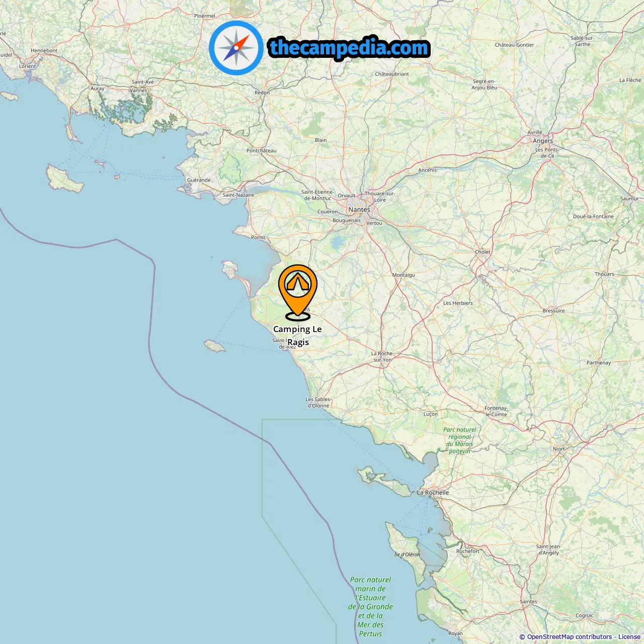Screen dimensions: 644x644
Task: Click the orange camping tent map pin
Action: [298, 292]
